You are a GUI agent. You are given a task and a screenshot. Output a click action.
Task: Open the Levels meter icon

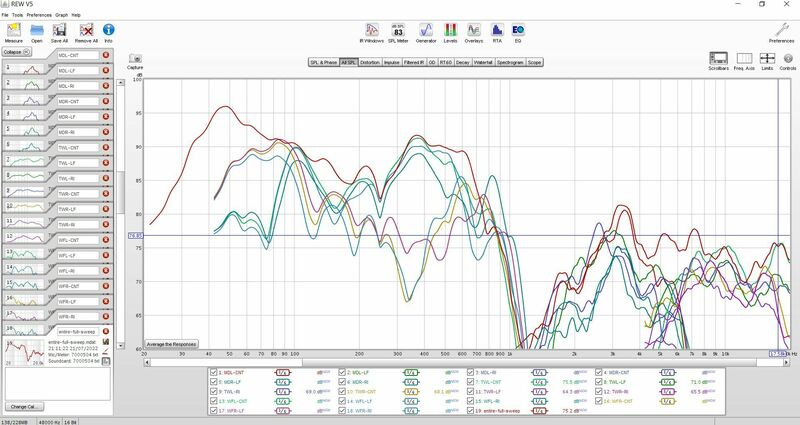pyautogui.click(x=451, y=30)
